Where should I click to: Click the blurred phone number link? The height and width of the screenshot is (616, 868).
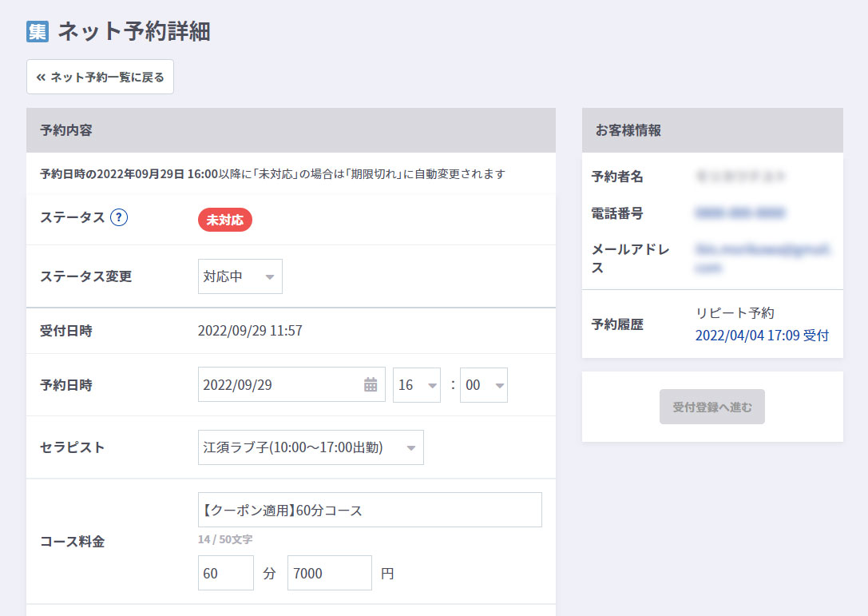(739, 213)
